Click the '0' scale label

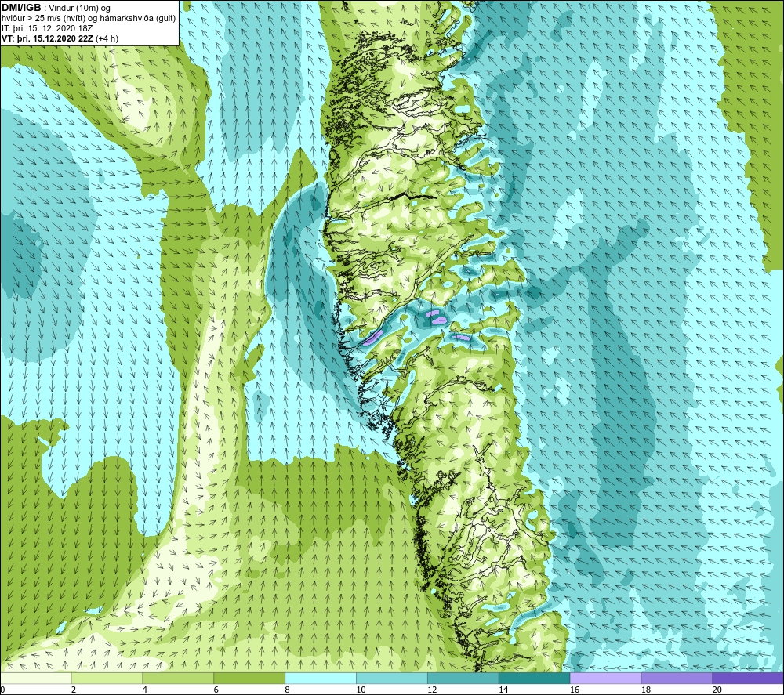[x=2, y=690]
